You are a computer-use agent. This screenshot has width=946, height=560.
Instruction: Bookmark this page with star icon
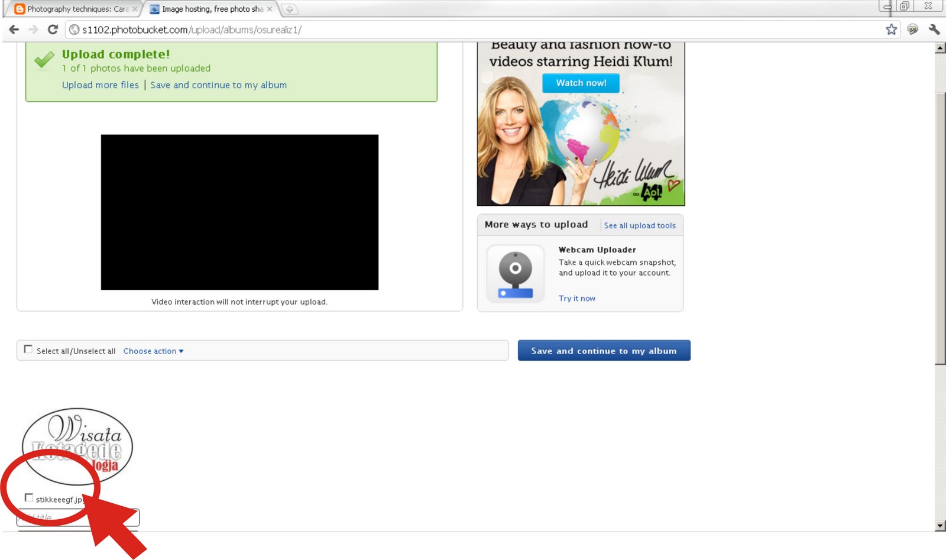pos(891,30)
